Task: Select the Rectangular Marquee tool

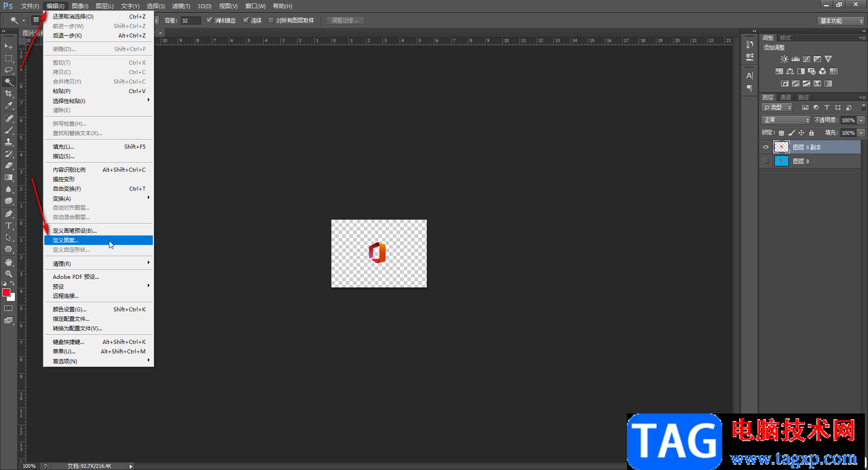Action: (9, 58)
